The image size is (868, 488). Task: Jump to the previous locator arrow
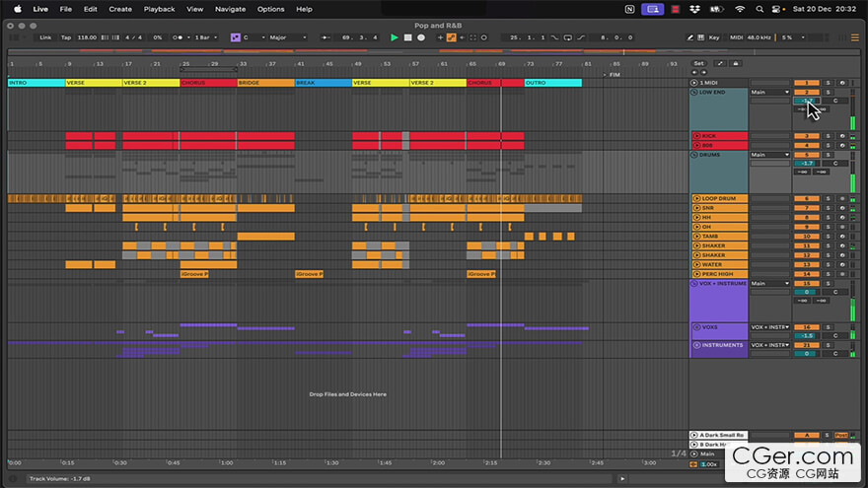(694, 73)
